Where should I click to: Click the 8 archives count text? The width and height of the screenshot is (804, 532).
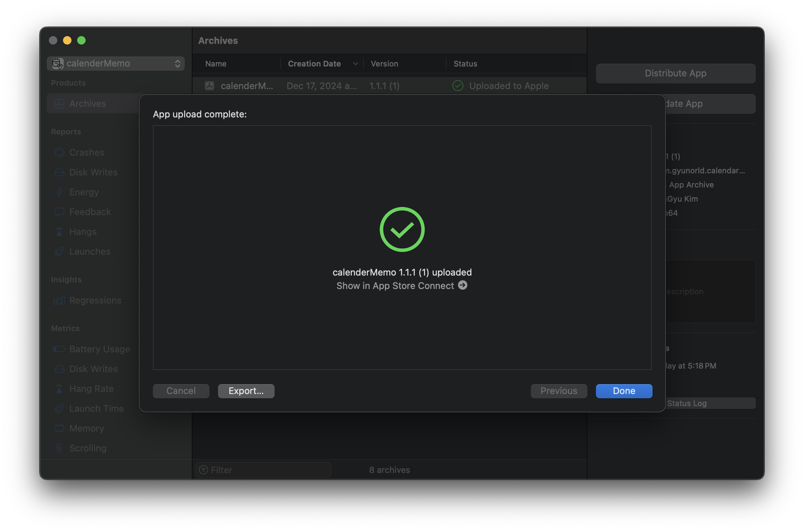click(x=390, y=470)
